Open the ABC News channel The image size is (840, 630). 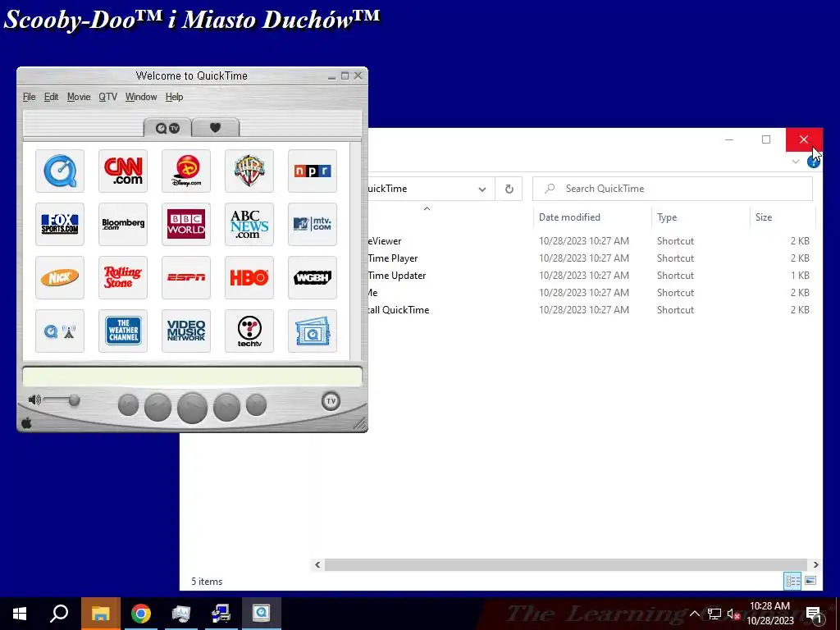pos(249,224)
